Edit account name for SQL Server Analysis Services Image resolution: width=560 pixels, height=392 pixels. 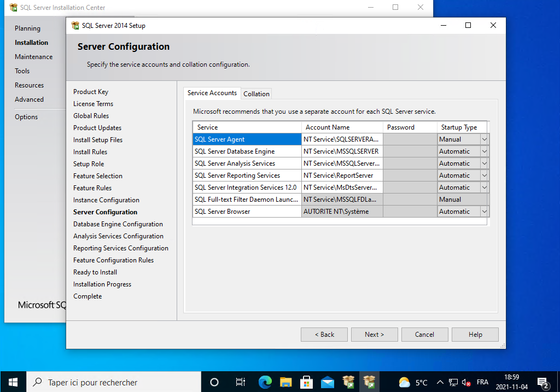342,163
